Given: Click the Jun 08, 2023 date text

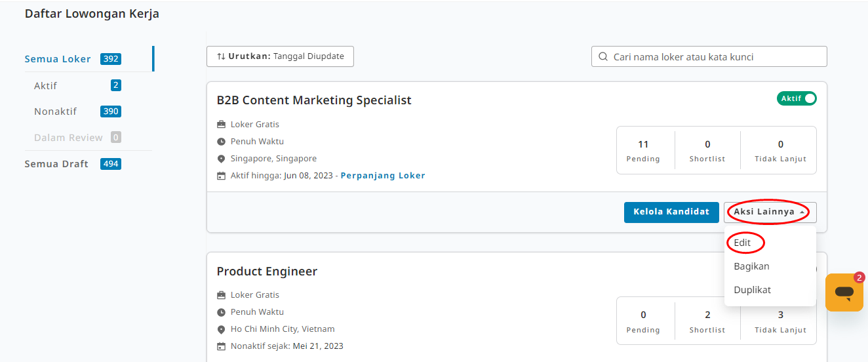Looking at the screenshot, I should (308, 176).
